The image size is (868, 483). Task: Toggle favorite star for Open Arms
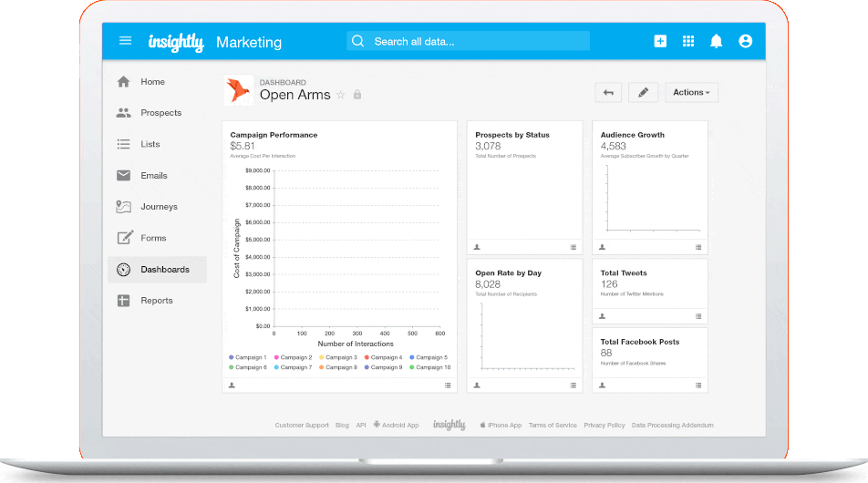coord(341,95)
